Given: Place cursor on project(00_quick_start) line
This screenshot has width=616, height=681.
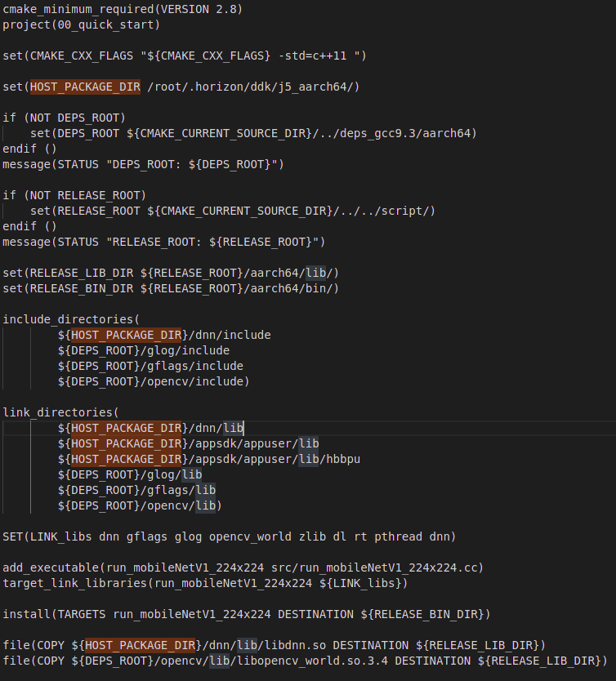Looking at the screenshot, I should tap(82, 24).
